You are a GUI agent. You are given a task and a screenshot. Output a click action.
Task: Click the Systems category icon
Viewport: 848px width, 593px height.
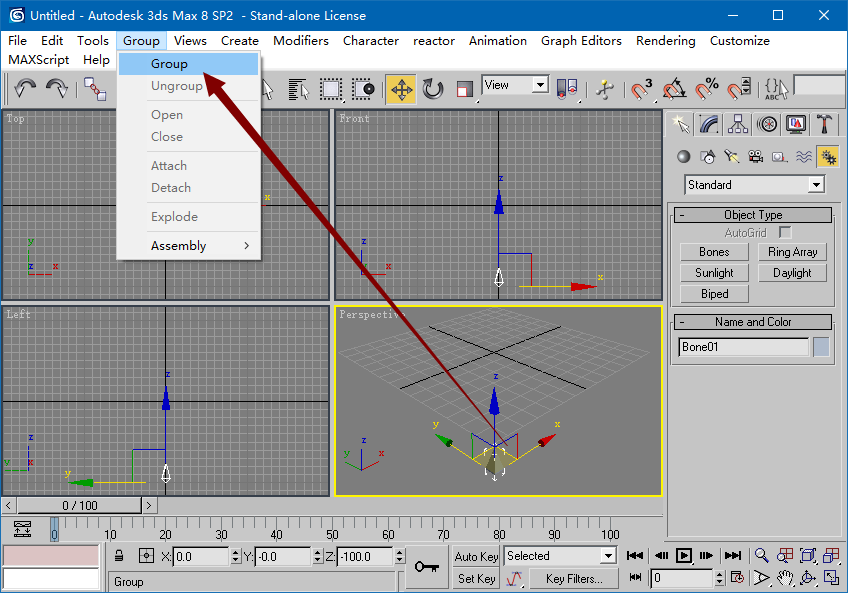pos(828,157)
